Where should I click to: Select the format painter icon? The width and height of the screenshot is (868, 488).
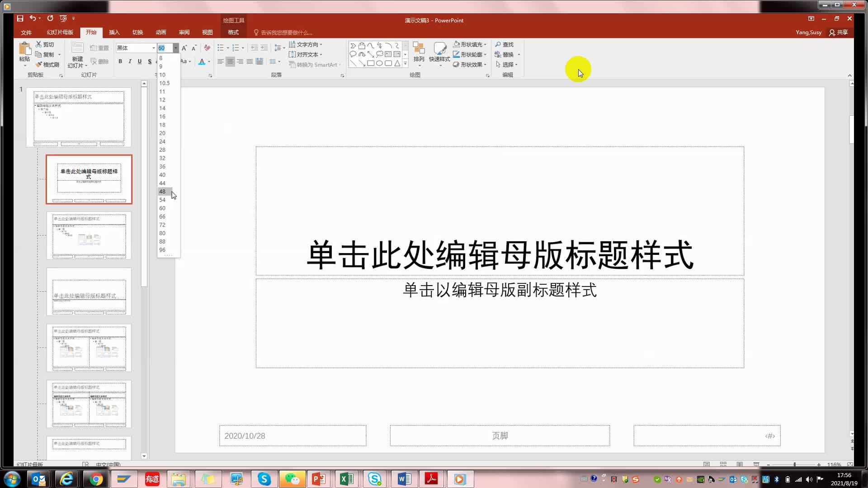tap(39, 64)
